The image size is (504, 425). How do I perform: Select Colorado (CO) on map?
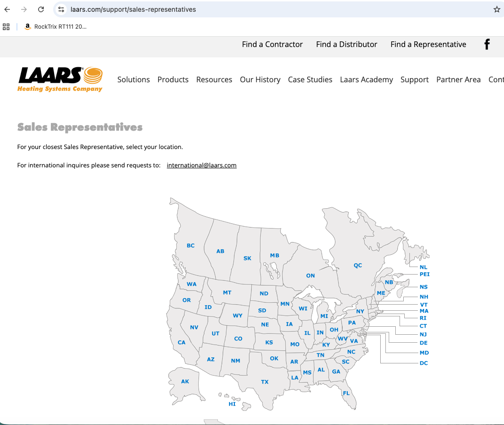[x=238, y=338]
